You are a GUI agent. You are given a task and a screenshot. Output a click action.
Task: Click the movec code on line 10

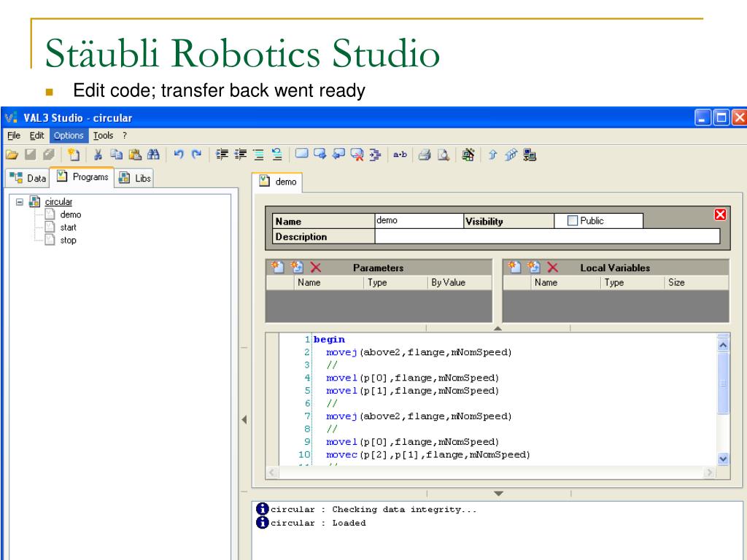[x=427, y=455]
